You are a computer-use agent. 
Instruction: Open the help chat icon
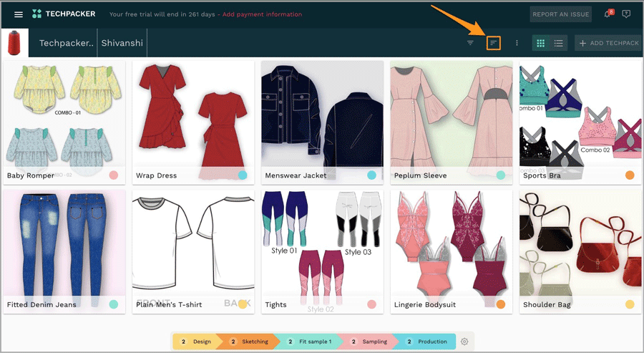pyautogui.click(x=627, y=14)
